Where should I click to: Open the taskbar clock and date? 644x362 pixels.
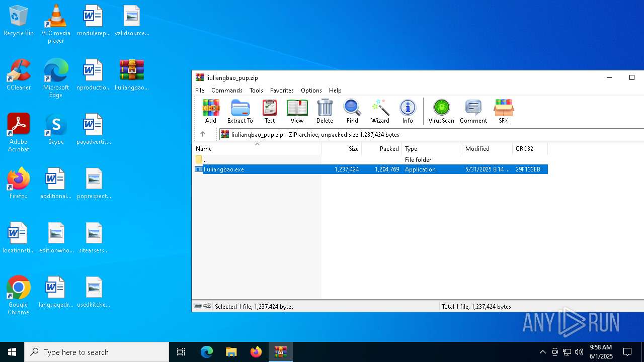click(601, 352)
